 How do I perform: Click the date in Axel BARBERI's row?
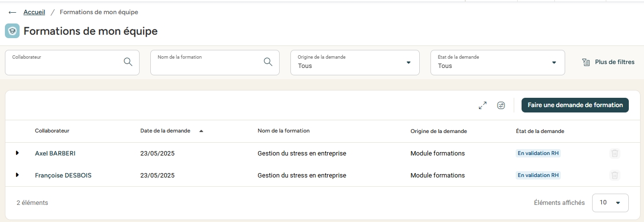[x=157, y=154]
